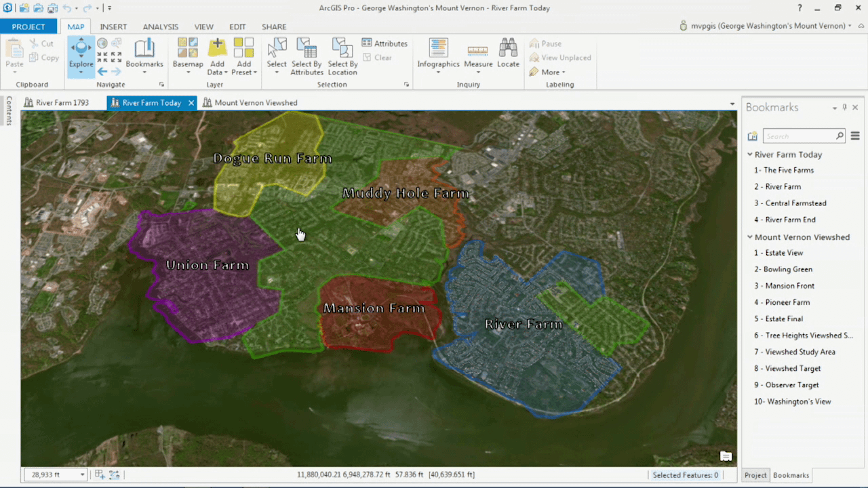
Task: Zoom to bookmark 1- The Five Farms
Action: (784, 170)
